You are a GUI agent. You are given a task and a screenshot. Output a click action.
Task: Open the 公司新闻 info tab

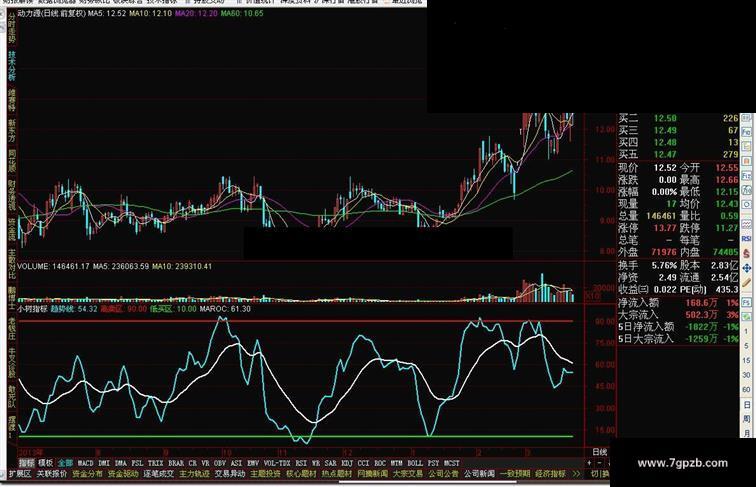479,474
